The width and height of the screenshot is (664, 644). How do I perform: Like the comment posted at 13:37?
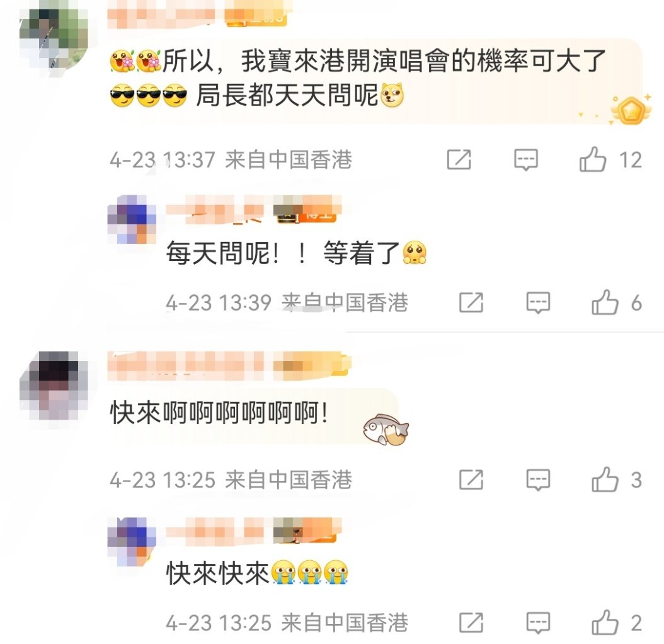click(x=593, y=159)
